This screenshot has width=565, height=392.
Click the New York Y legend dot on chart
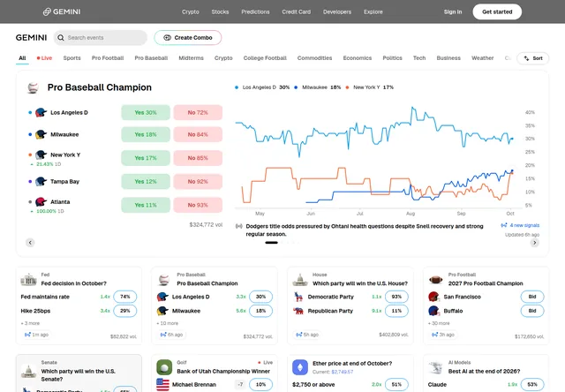347,87
